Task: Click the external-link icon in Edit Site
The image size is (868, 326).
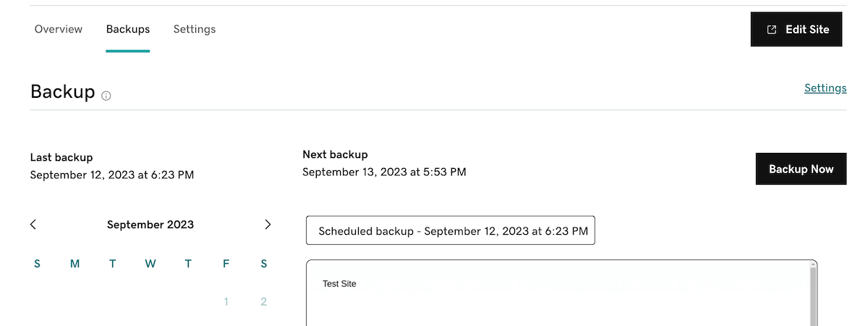Action: pyautogui.click(x=772, y=30)
